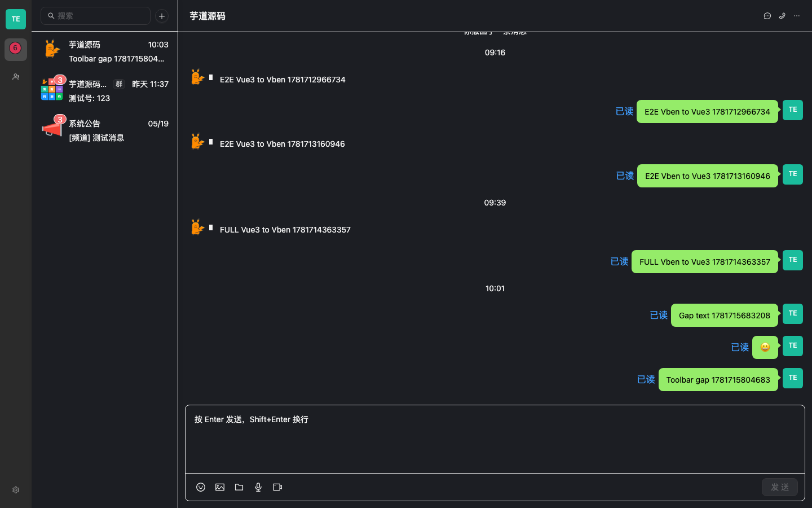This screenshot has height=508, width=812.
Task: Open settings gear in sidebar
Action: point(16,490)
